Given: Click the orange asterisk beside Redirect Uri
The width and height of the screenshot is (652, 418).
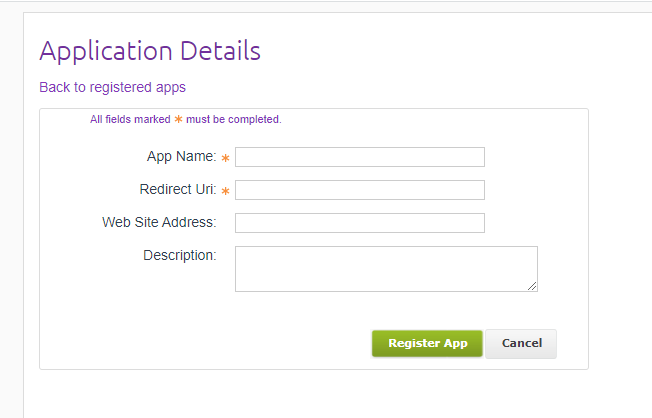Looking at the screenshot, I should (x=225, y=191).
